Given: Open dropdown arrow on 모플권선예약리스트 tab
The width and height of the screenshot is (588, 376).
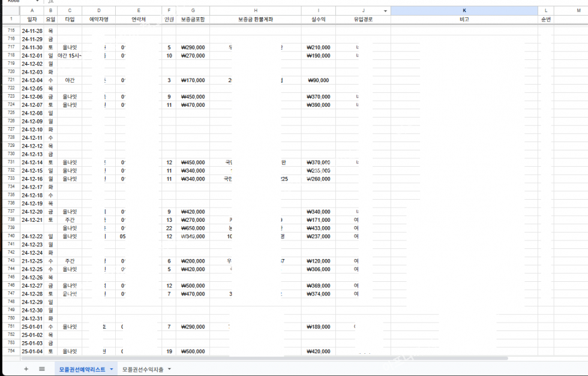Looking at the screenshot, I should pos(111,369).
